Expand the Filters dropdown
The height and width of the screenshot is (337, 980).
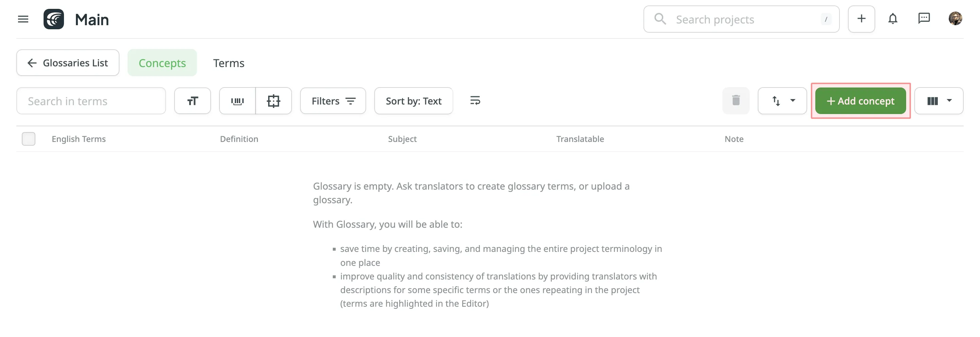click(333, 101)
